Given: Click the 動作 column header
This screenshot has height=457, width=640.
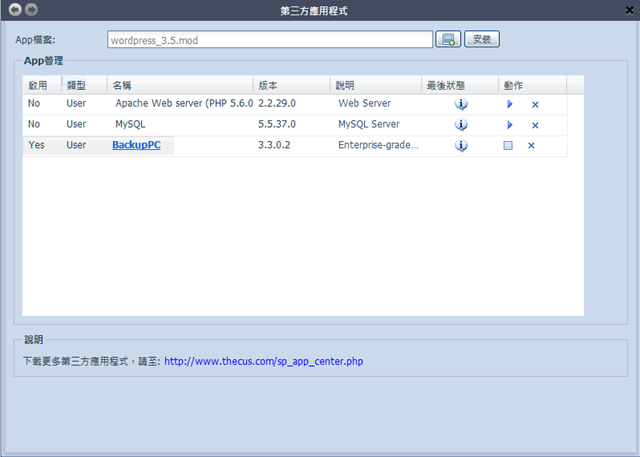Looking at the screenshot, I should pos(532,85).
